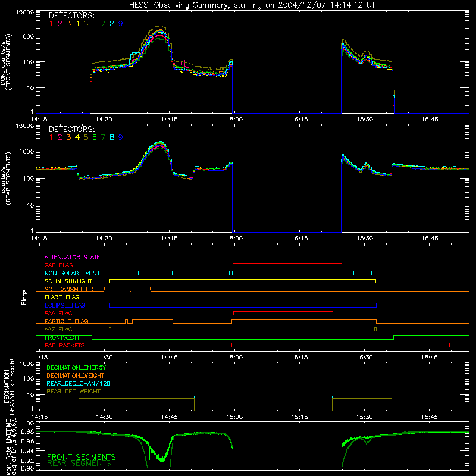Select the REAR_DEC_WEIGHT legend entry
476x476 pixels.
click(73, 392)
